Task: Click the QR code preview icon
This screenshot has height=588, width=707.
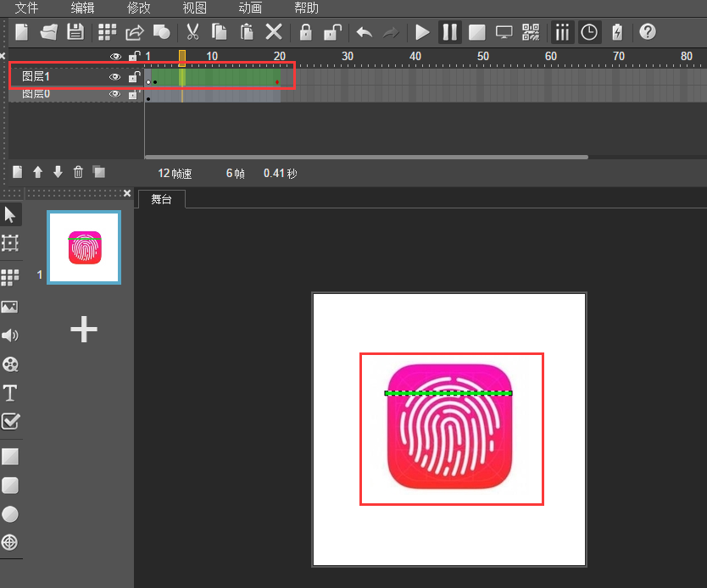Action: click(531, 32)
